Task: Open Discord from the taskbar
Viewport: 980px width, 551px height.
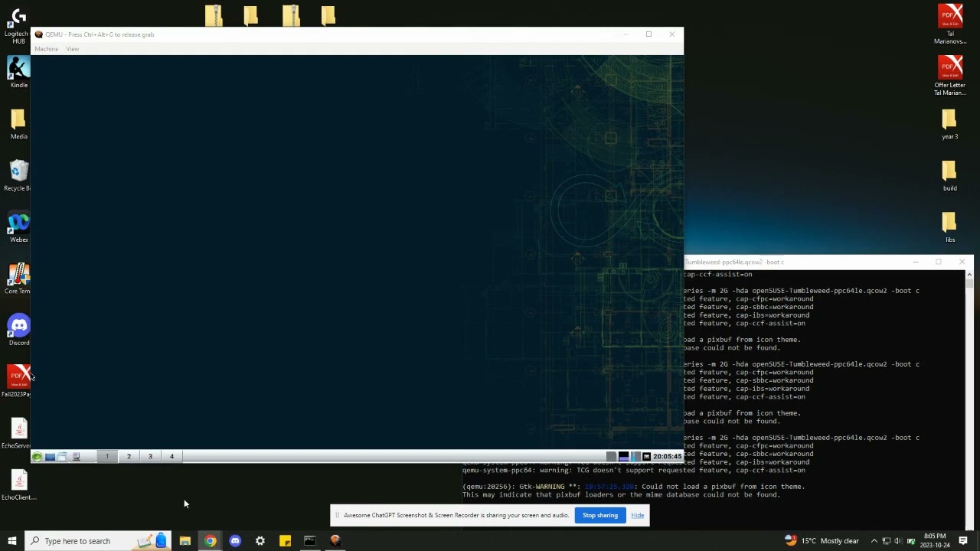Action: (235, 541)
